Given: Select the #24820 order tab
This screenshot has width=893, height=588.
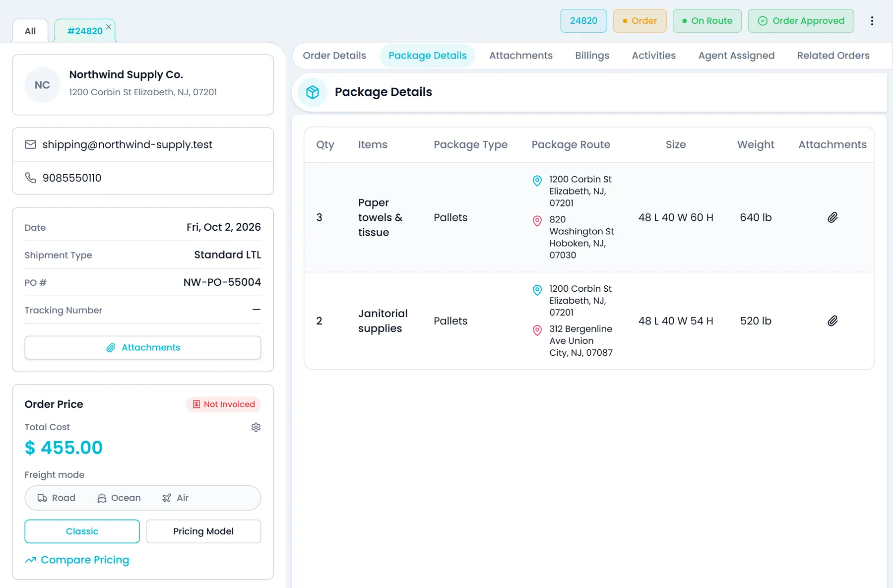Looking at the screenshot, I should pyautogui.click(x=85, y=31).
